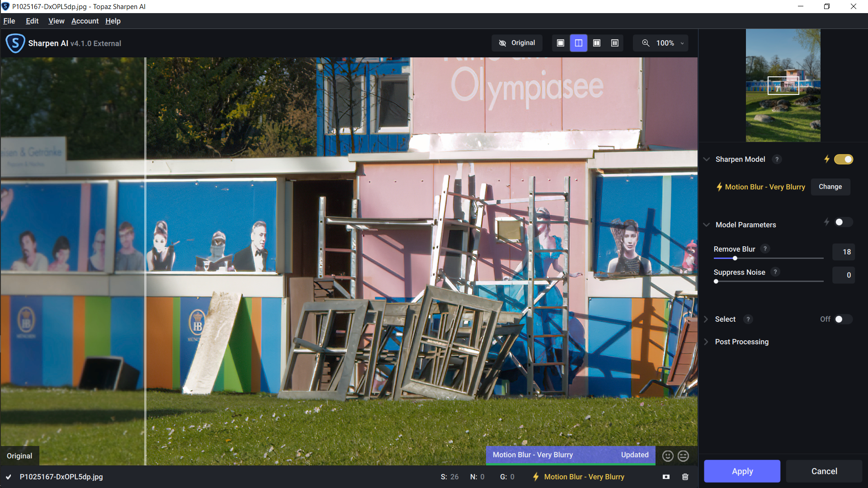Select the comparison grid view icon
868x488 pixels.
(615, 43)
